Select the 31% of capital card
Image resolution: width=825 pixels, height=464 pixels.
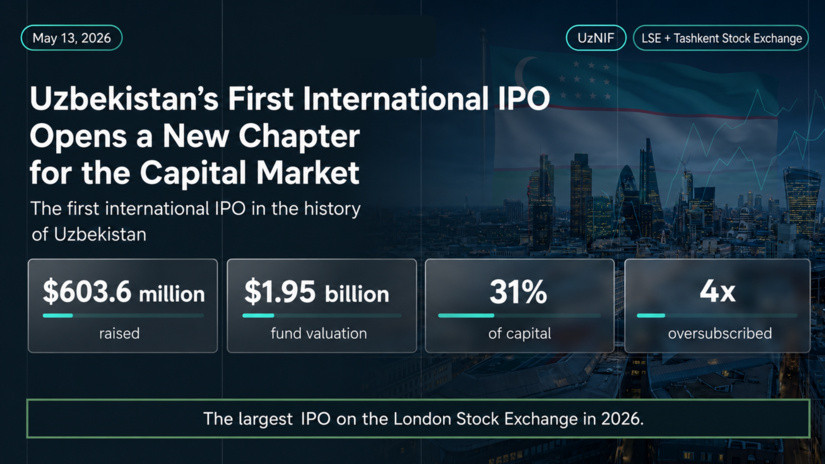520,306
